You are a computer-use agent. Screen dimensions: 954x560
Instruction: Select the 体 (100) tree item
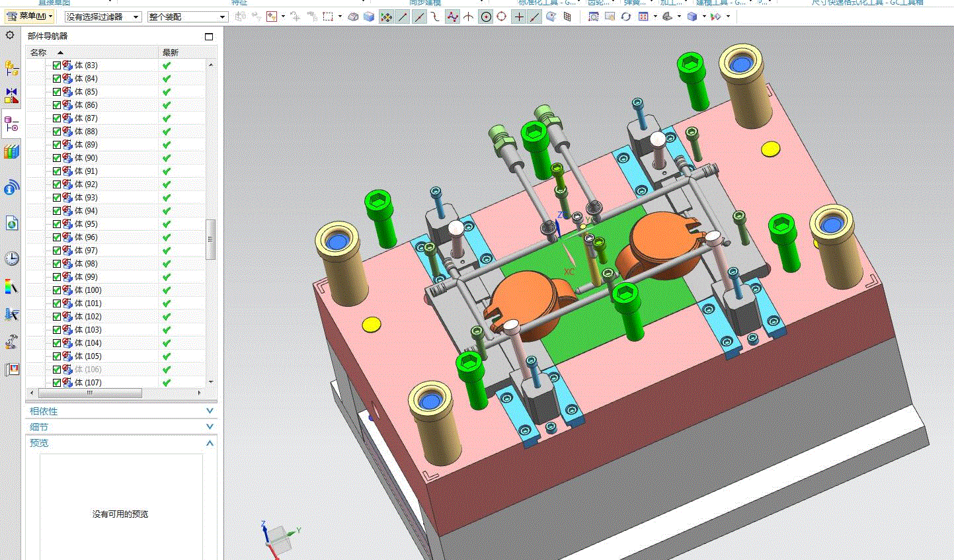tap(88, 290)
